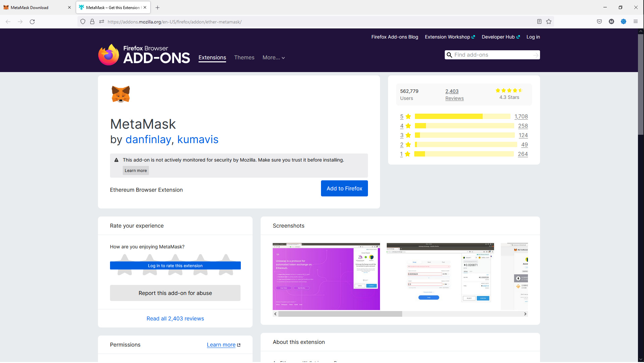
Task: Open a new browser tab
Action: [158, 8]
